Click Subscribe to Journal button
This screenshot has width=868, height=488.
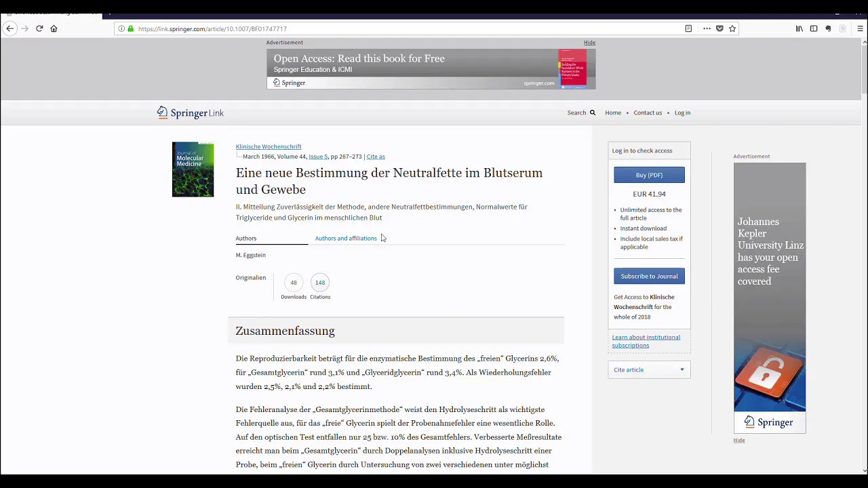[x=649, y=276]
